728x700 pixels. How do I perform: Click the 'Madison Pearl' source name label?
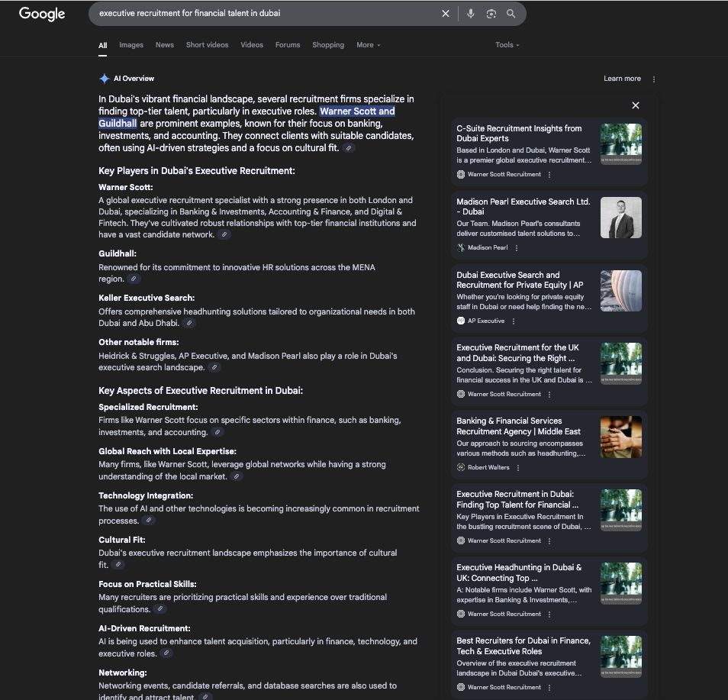pyautogui.click(x=488, y=247)
